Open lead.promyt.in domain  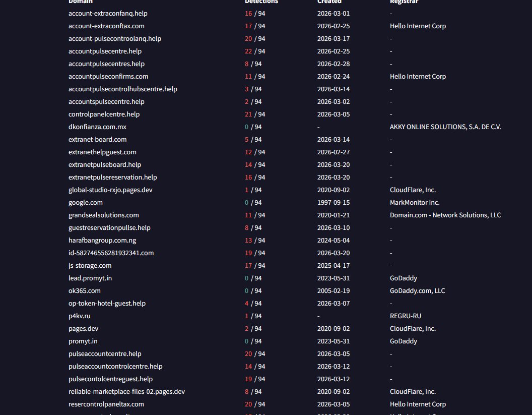(x=90, y=278)
